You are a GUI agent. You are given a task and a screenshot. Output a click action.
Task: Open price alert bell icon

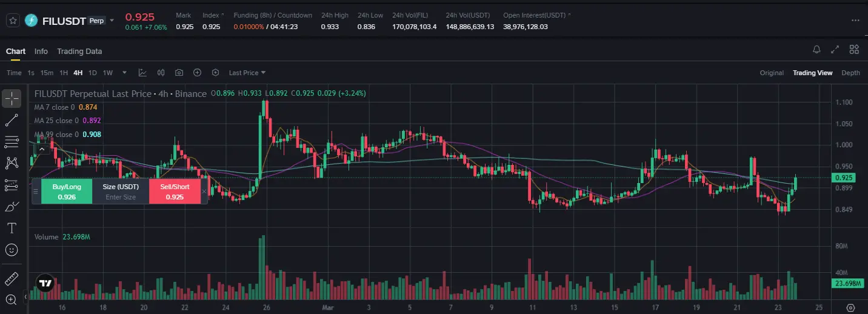[816, 50]
